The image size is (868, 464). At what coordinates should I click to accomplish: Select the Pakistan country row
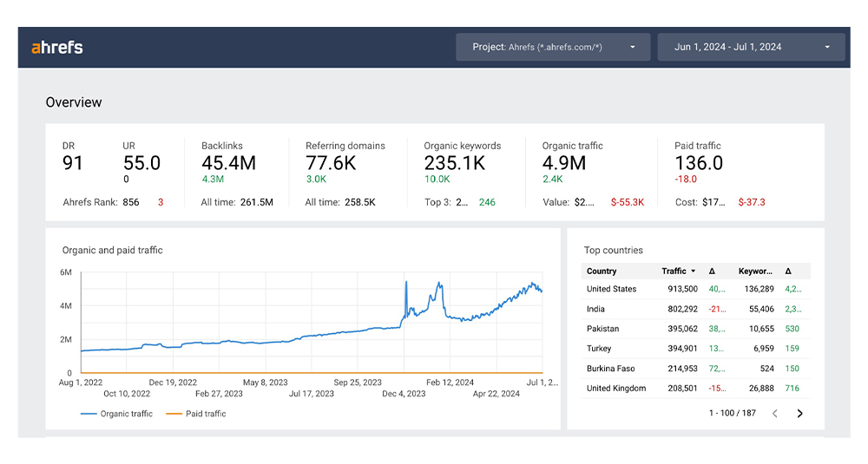pos(696,329)
